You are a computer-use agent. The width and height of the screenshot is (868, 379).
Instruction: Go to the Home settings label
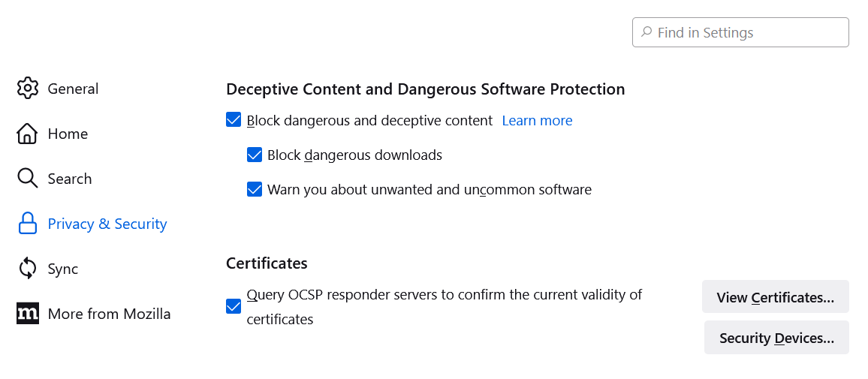tap(68, 134)
